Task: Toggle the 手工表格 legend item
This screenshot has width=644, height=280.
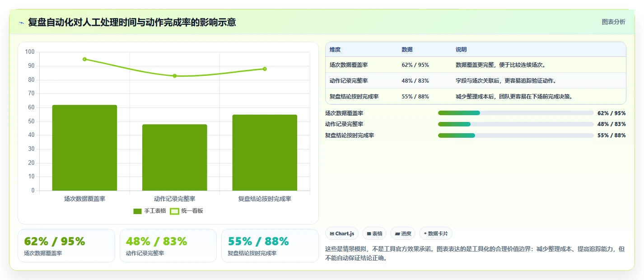Action: coord(149,211)
